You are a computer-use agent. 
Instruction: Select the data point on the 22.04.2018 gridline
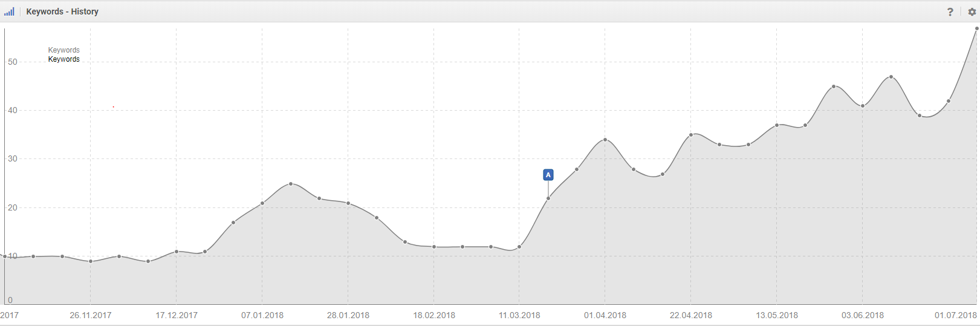(x=691, y=135)
